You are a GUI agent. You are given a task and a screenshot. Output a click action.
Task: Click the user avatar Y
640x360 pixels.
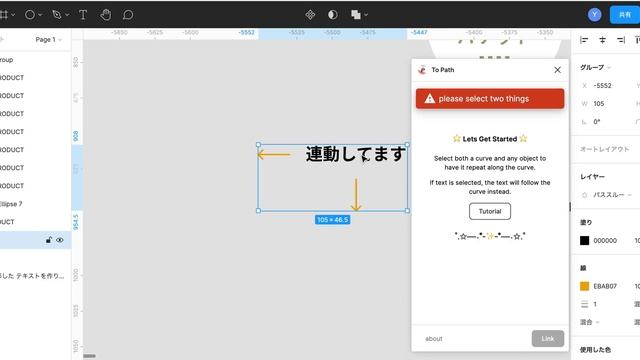pos(594,15)
